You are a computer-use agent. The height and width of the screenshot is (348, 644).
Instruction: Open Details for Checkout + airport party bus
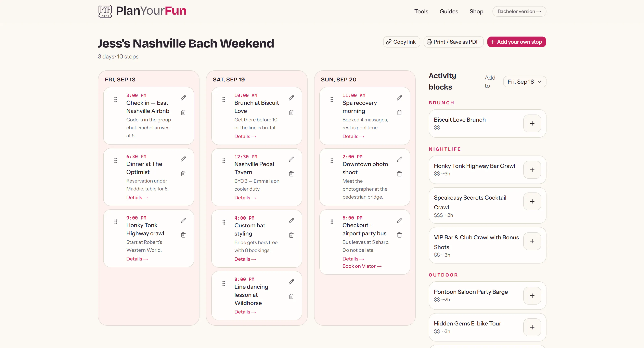click(353, 259)
